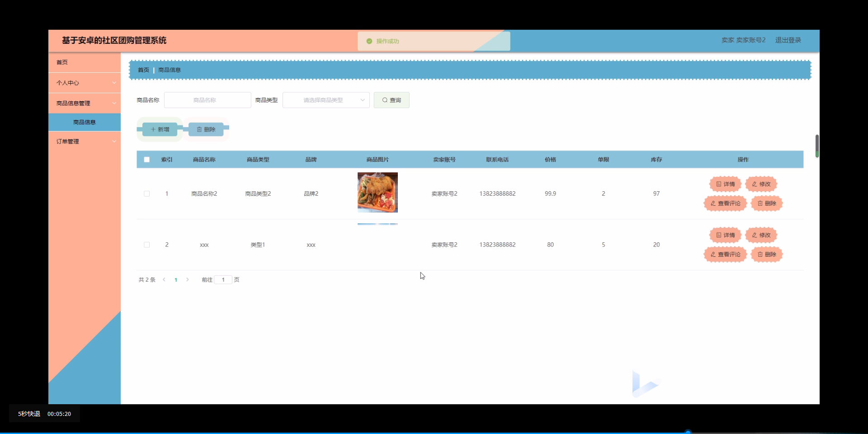Image resolution: width=868 pixels, height=434 pixels.
Task: Open the 商品类型 dropdown selector
Action: click(x=325, y=100)
